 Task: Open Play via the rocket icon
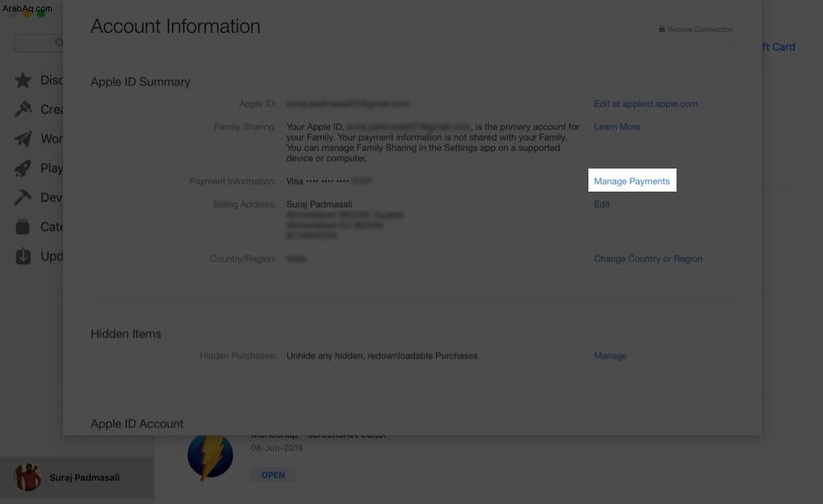click(x=22, y=168)
